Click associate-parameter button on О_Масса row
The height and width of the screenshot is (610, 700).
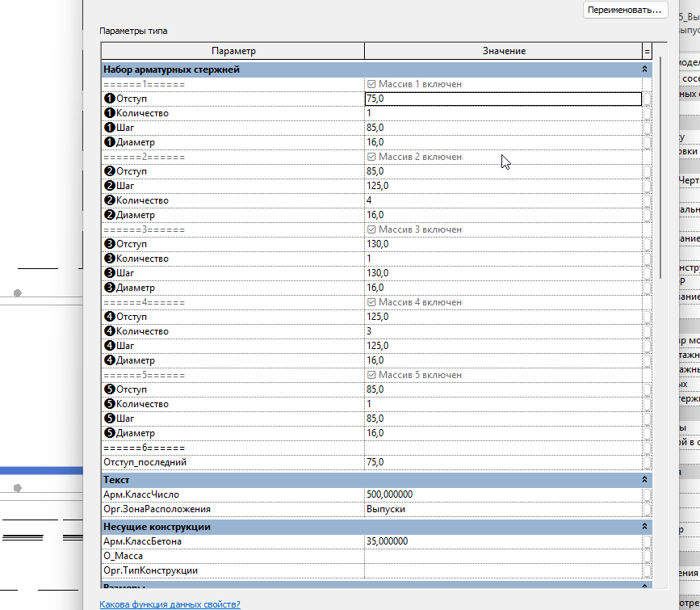[647, 556]
